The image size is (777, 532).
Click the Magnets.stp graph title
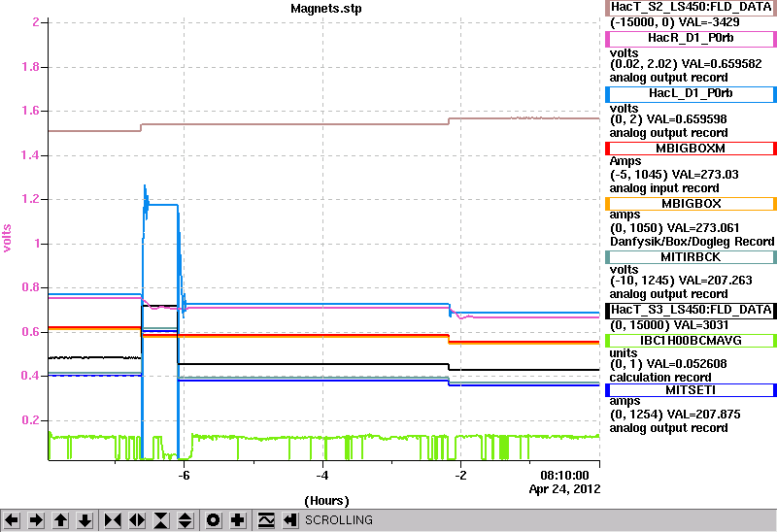(326, 9)
